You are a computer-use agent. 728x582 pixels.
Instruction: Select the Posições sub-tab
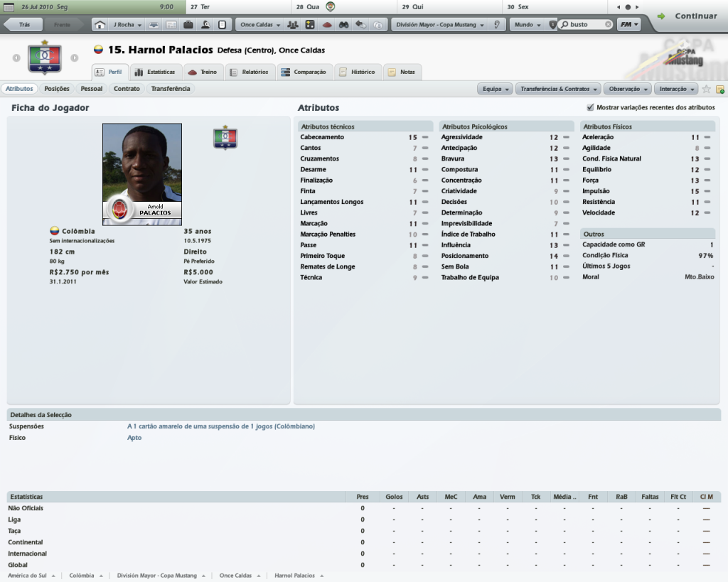click(57, 89)
